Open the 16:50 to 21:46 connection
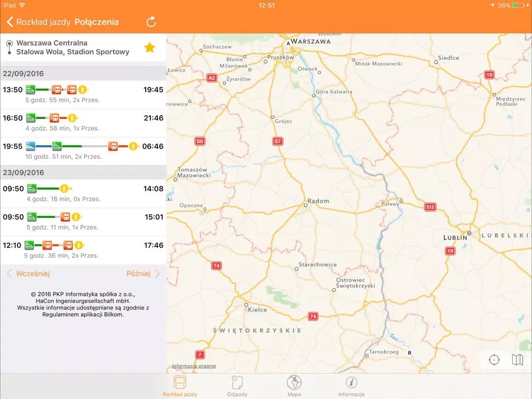Screen dimensions: 532x399 tap(83, 123)
